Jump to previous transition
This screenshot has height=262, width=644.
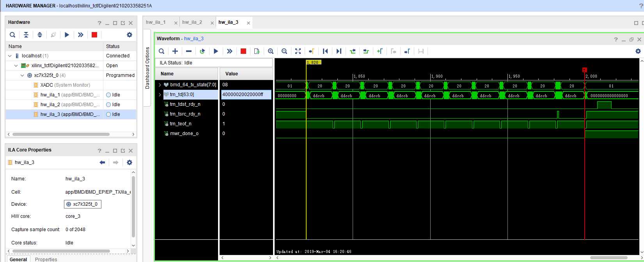[353, 51]
